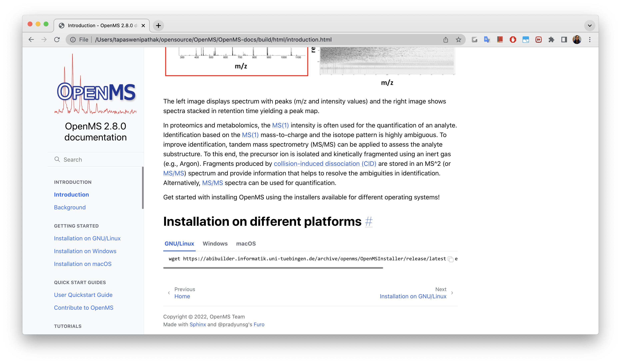621x364 pixels.
Task: Bookmark this page with star icon
Action: (x=458, y=40)
